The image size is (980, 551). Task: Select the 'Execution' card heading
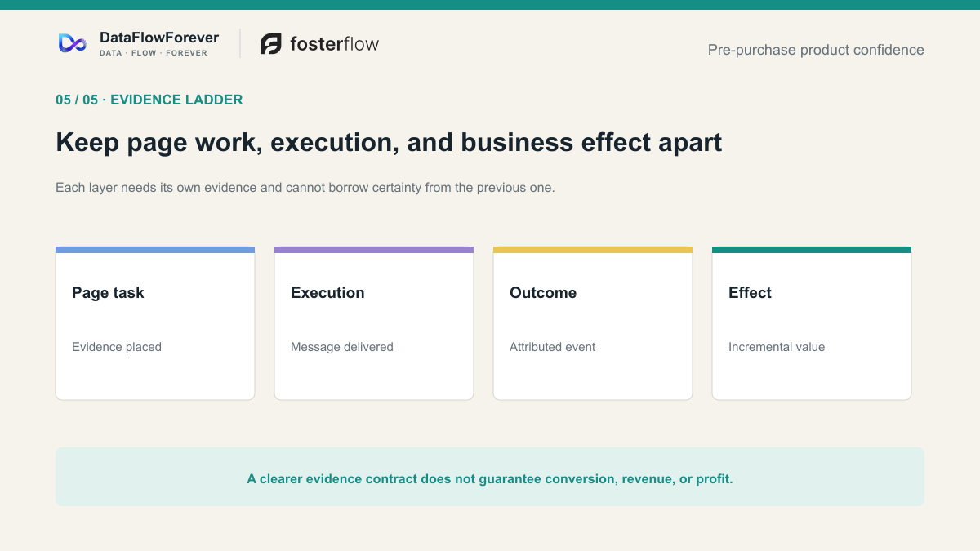click(x=327, y=293)
